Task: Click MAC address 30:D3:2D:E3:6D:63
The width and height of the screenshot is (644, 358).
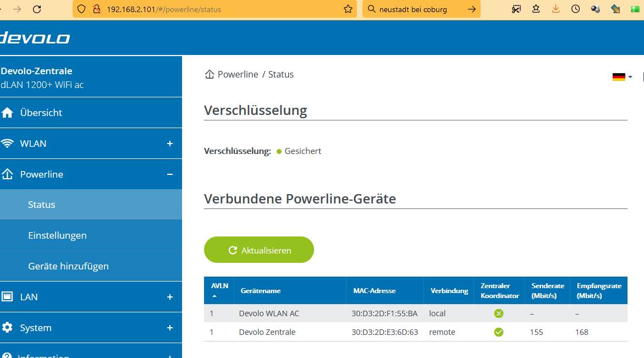Action: (385, 332)
